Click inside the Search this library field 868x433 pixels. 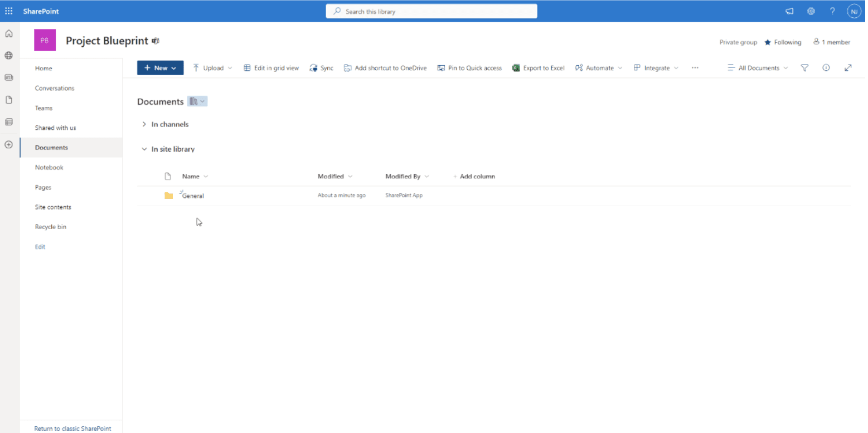(x=431, y=11)
